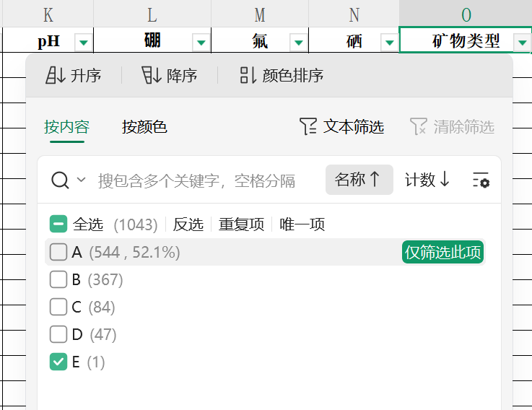Screen dimensions: 532x410
Task: Select column N header
Action: click(354, 14)
